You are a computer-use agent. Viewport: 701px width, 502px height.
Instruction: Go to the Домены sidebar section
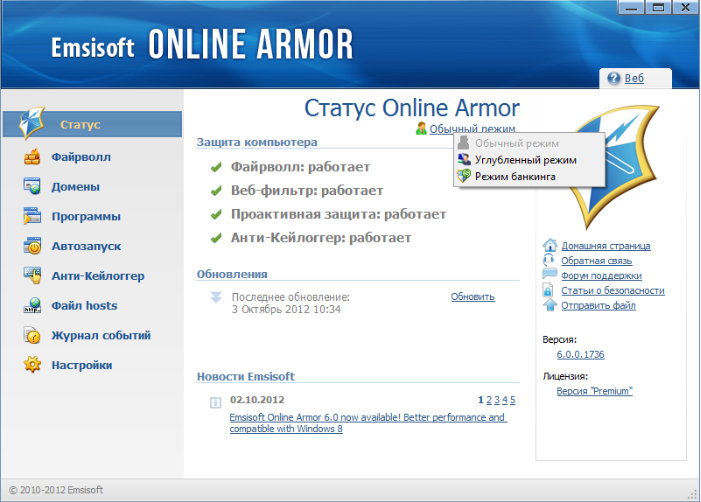tap(76, 187)
